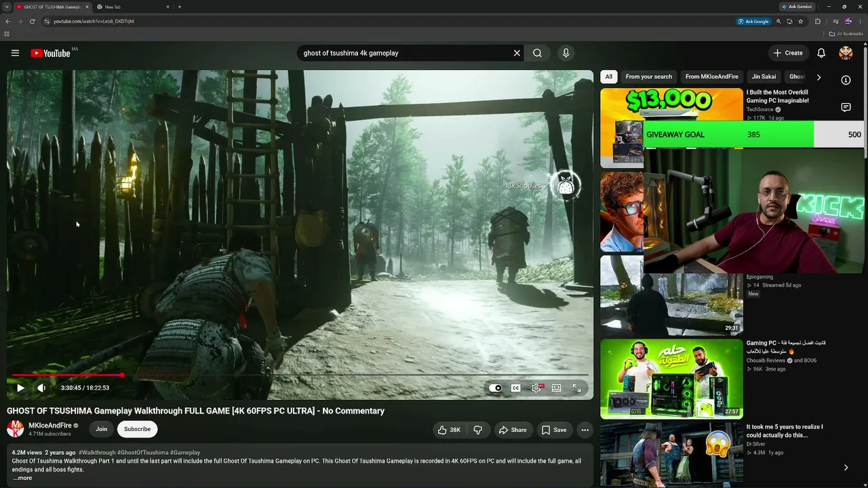Clear the search box text
Screen dimensions: 868x488
click(517, 53)
